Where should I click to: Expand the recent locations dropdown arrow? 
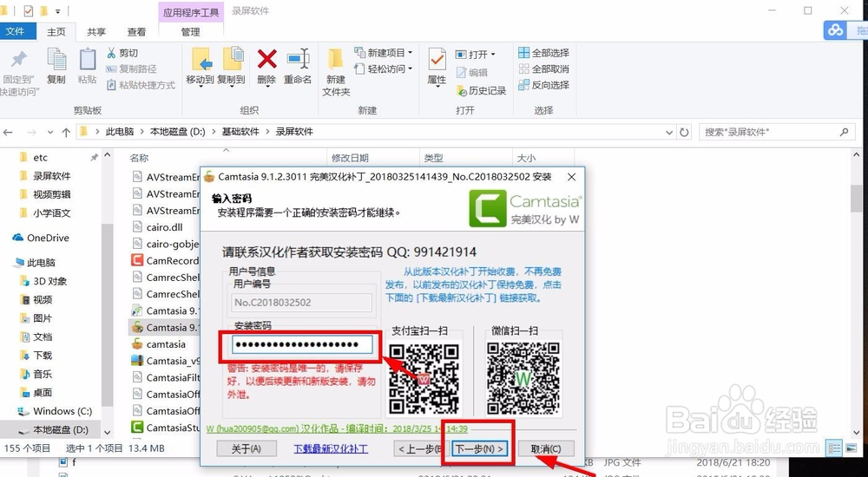[50, 132]
